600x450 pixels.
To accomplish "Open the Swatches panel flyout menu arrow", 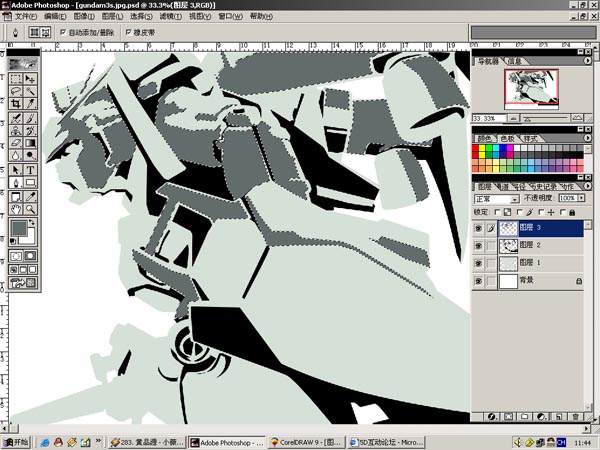I will click(x=588, y=138).
